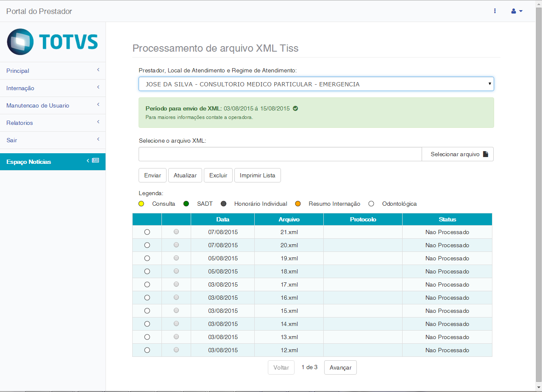Click the file icon in Selecionar arquivo
This screenshot has width=542, height=392.
(x=486, y=154)
